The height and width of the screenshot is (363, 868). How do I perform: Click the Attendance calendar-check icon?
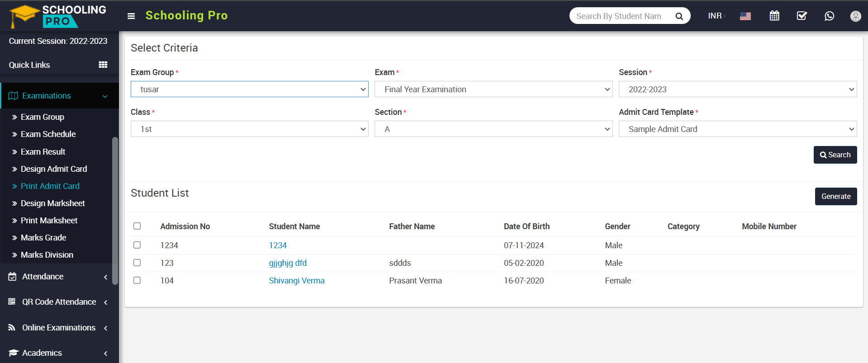[x=12, y=277]
